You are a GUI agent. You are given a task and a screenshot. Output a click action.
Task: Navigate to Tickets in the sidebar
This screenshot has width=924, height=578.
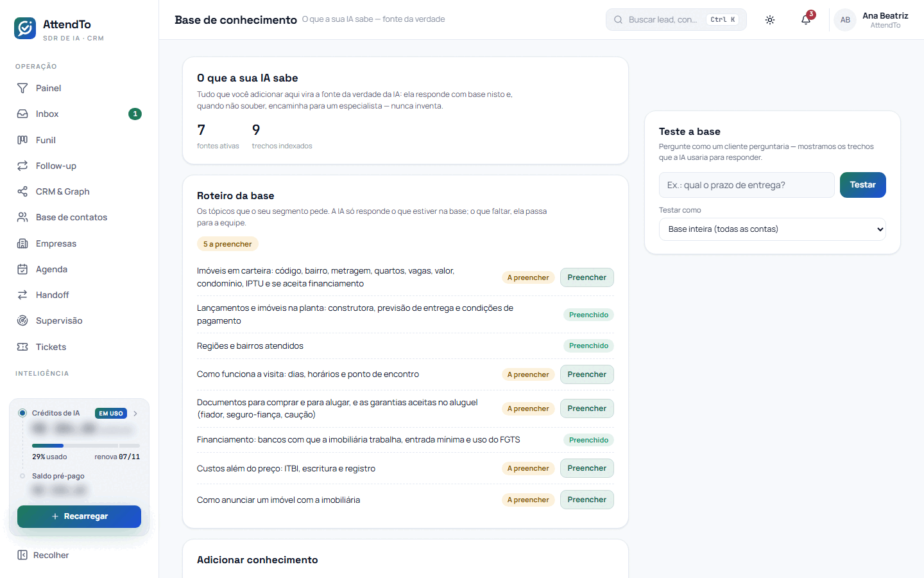(x=80, y=347)
